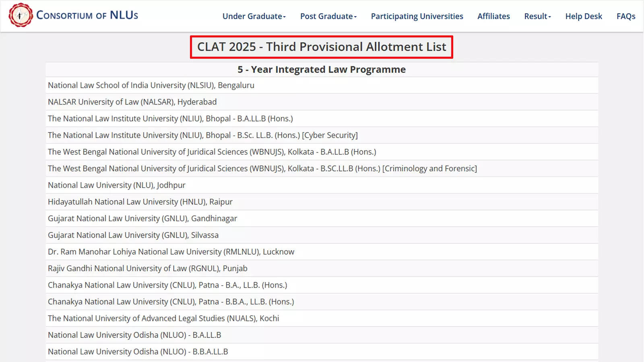This screenshot has height=362, width=644.
Task: Open GNLU Silvassa allotment list
Action: 133,235
